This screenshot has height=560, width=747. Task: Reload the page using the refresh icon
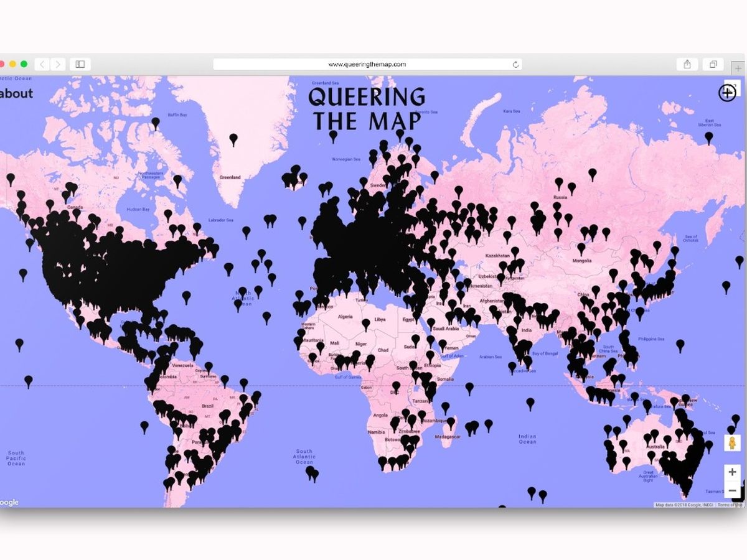click(515, 64)
